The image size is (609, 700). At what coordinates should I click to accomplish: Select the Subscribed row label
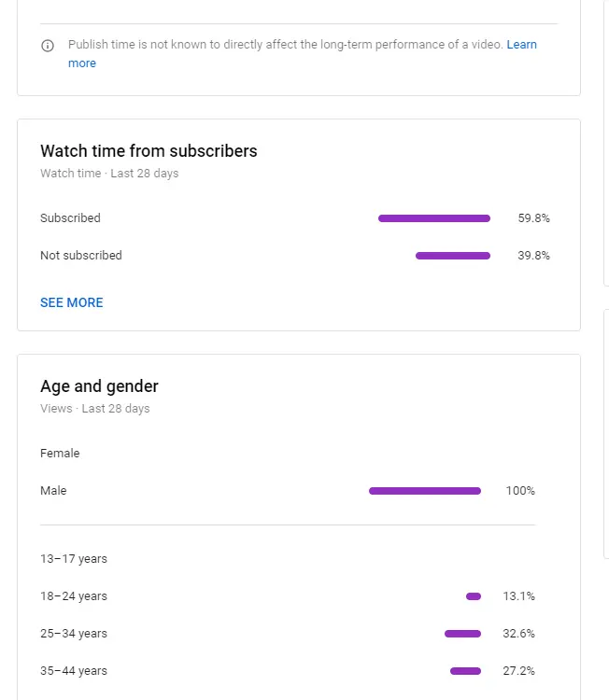(x=70, y=218)
